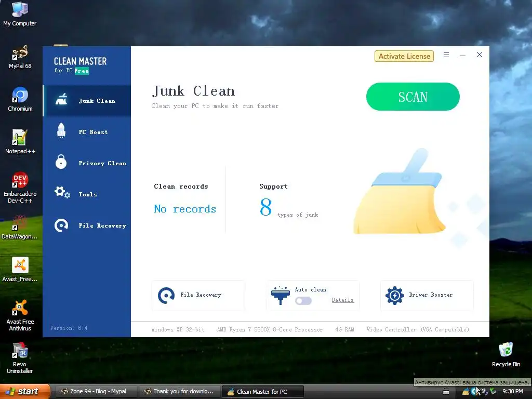Select Revo Uninstaller desktop icon
This screenshot has height=399, width=532.
pos(20,358)
